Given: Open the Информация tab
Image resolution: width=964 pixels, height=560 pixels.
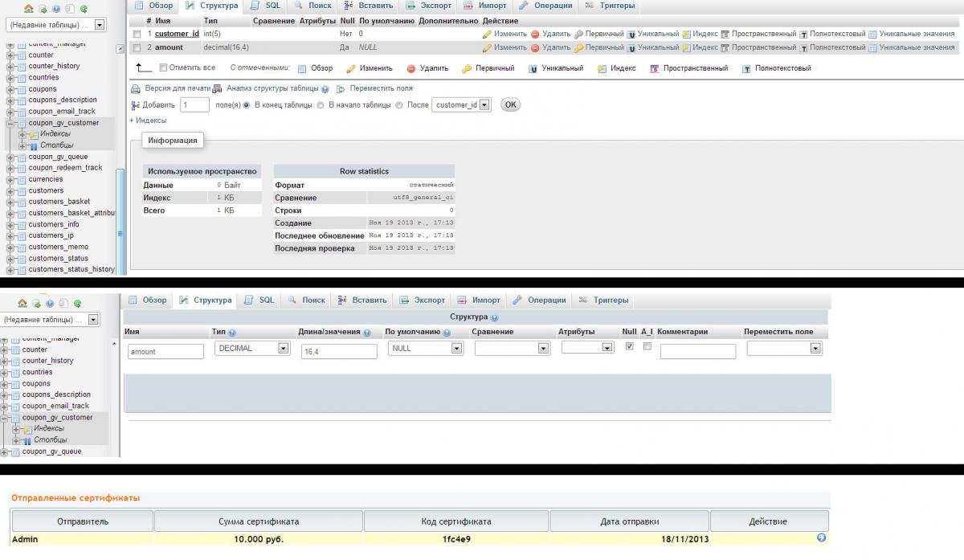Looking at the screenshot, I should [x=172, y=141].
